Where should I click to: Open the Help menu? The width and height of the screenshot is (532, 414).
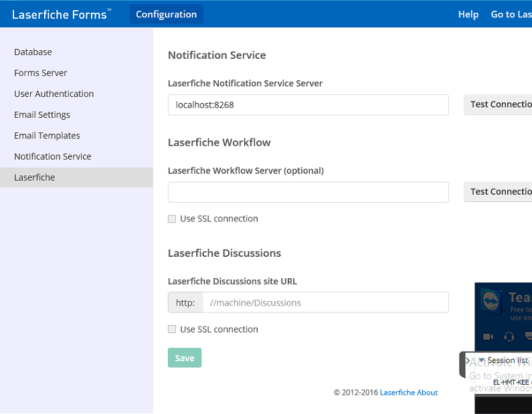[468, 14]
